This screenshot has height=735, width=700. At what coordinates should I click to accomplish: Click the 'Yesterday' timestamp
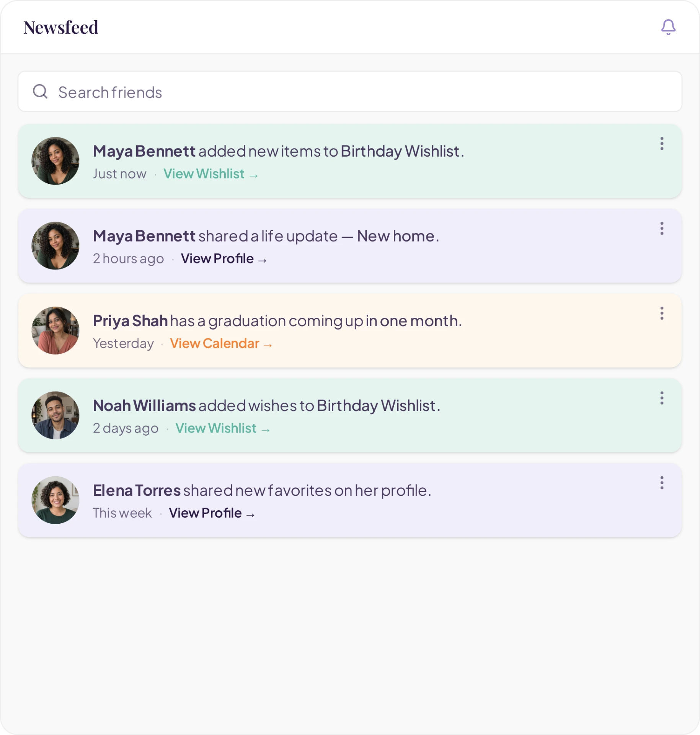pos(123,344)
